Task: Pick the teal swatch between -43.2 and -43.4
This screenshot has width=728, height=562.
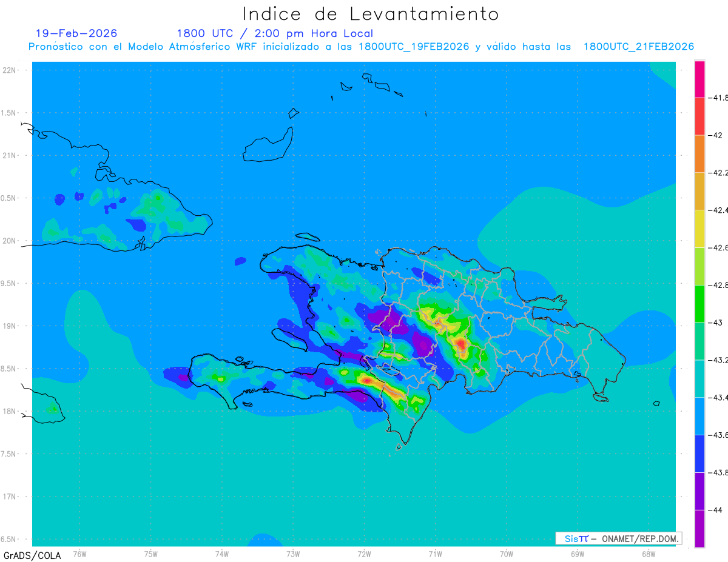Action: [x=699, y=379]
